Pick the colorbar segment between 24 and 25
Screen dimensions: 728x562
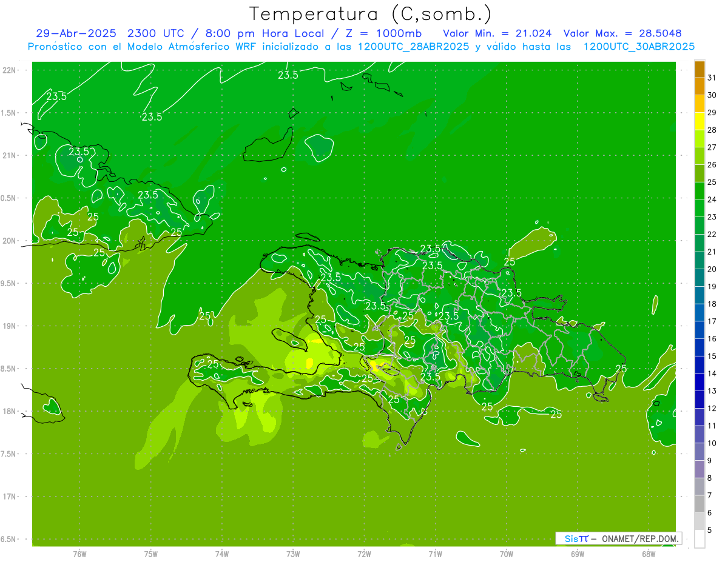(699, 191)
